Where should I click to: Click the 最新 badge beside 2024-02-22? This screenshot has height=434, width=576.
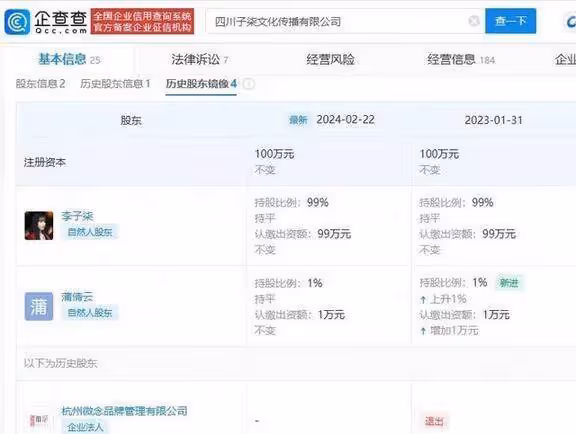coord(298,120)
